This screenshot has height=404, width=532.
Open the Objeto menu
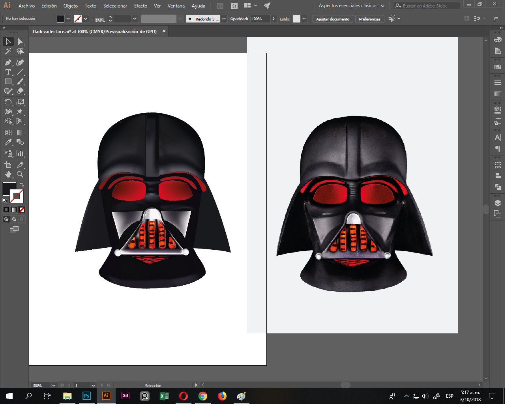pos(71,6)
